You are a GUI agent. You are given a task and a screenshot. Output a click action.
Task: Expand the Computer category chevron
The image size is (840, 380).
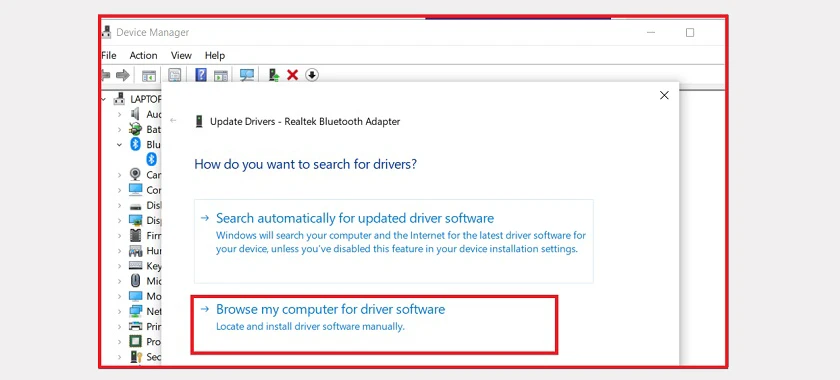119,190
